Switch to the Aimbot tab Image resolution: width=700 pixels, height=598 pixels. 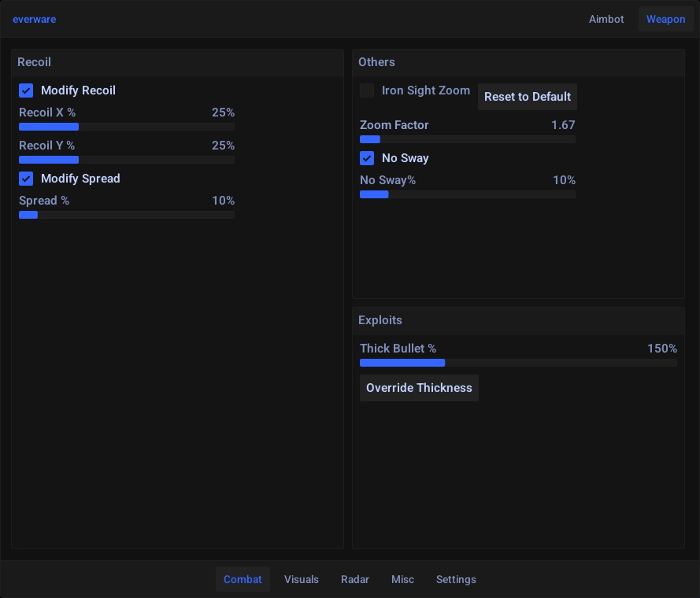606,19
